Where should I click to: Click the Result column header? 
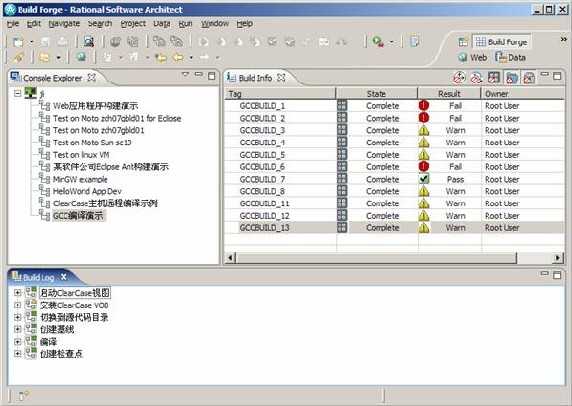[449, 94]
